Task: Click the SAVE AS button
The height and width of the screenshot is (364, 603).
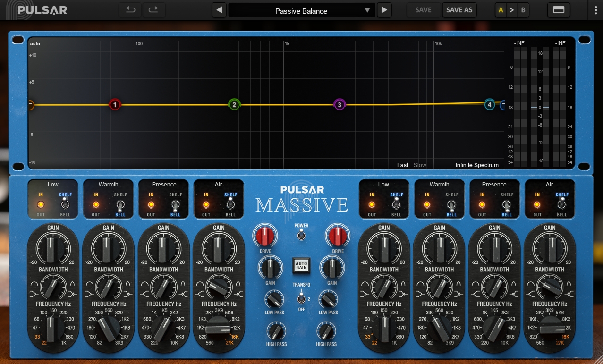Action: 459,10
